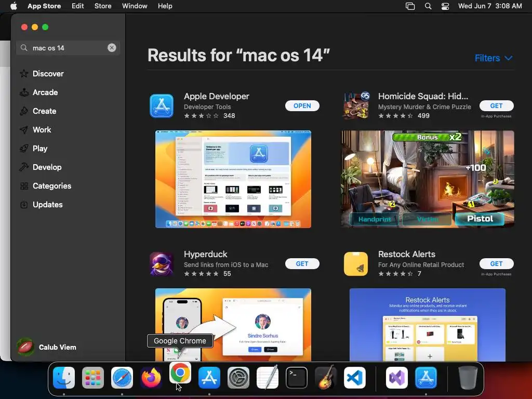Launch Visual Studio Code from dock
Image resolution: width=532 pixels, height=399 pixels.
click(354, 378)
